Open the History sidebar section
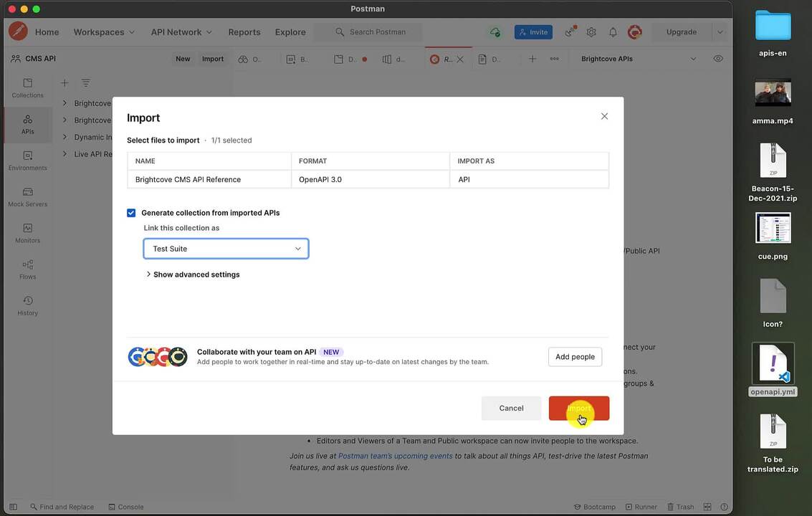Image resolution: width=812 pixels, height=516 pixels. click(27, 306)
